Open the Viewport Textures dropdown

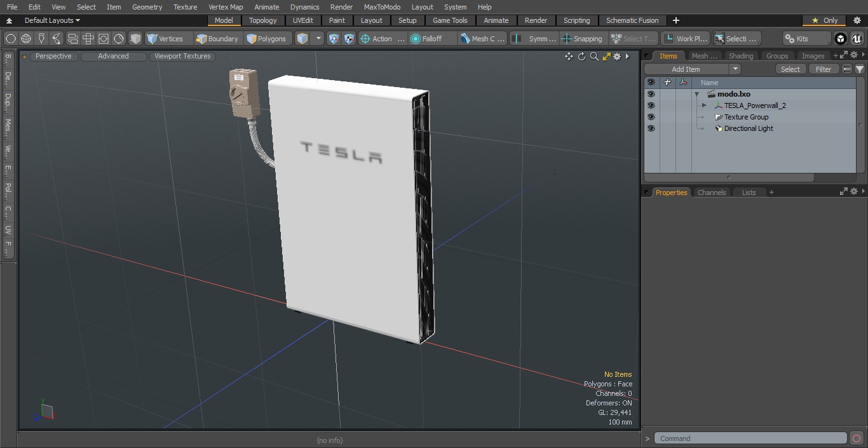(182, 57)
